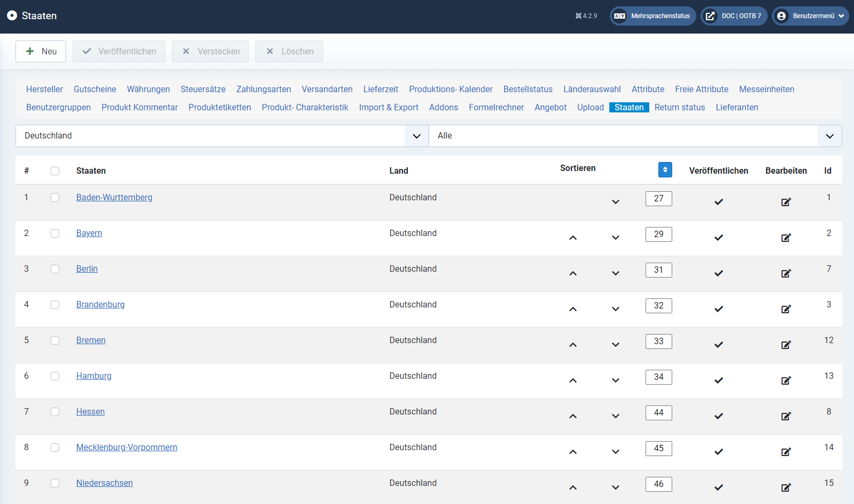Move Hamburg down in sort order
This screenshot has width=854, height=504.
coord(616,380)
